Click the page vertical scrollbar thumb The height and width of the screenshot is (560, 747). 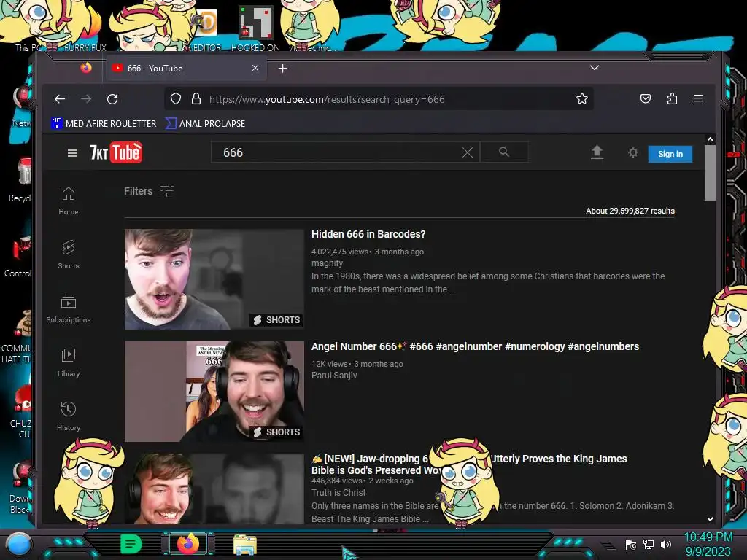(710, 173)
